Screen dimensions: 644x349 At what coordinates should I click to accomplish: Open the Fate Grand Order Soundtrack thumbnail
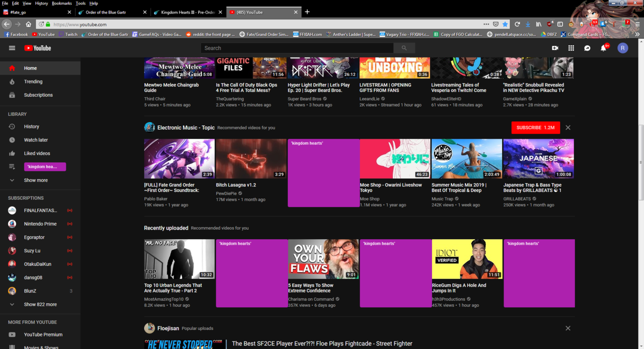179,159
